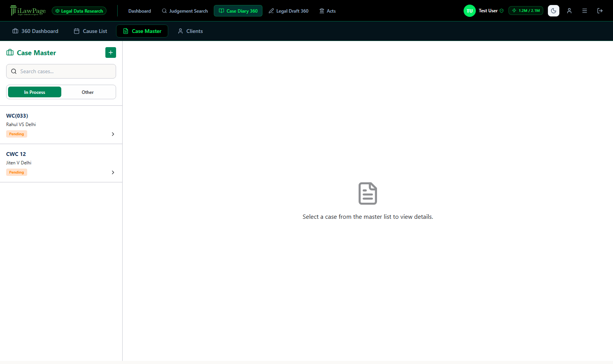
Task: Open the user profile icon
Action: (x=569, y=11)
